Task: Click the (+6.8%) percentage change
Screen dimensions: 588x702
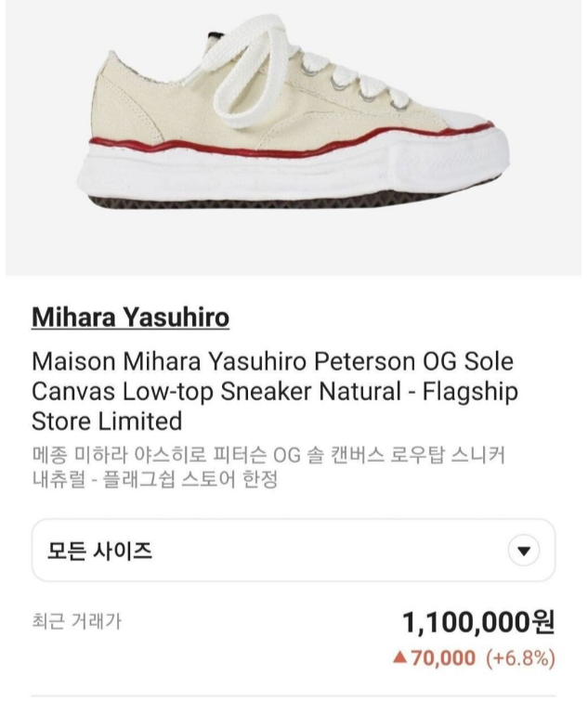Action: point(520,659)
